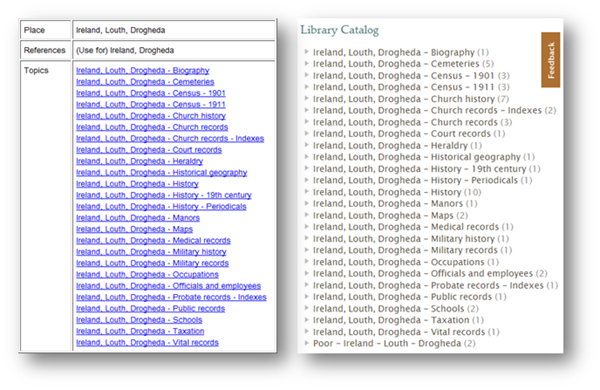Image resolution: width=600 pixels, height=390 pixels.
Task: Open the Drogheda - Public records link
Action: (150, 308)
